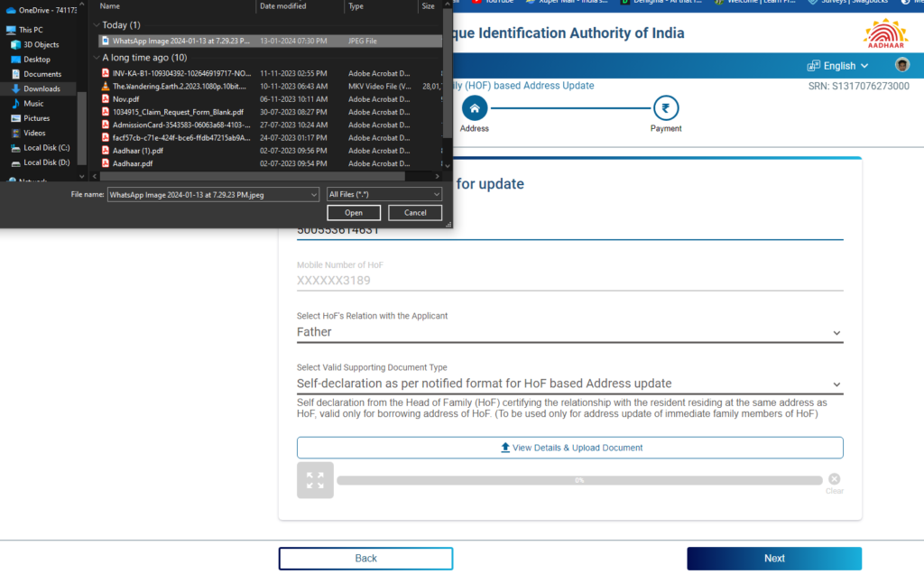The image size is (924, 574).
Task: Click the expand preview thumbnail icon
Action: tap(315, 480)
